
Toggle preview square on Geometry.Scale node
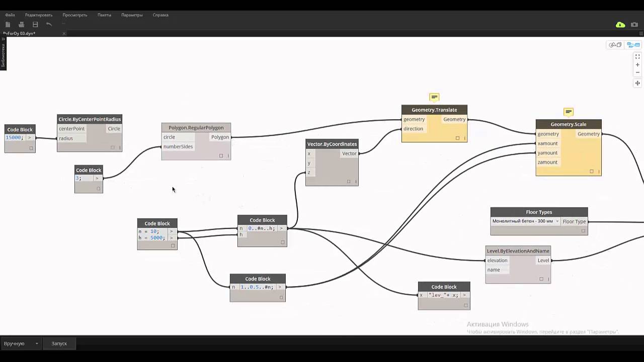coord(592,171)
